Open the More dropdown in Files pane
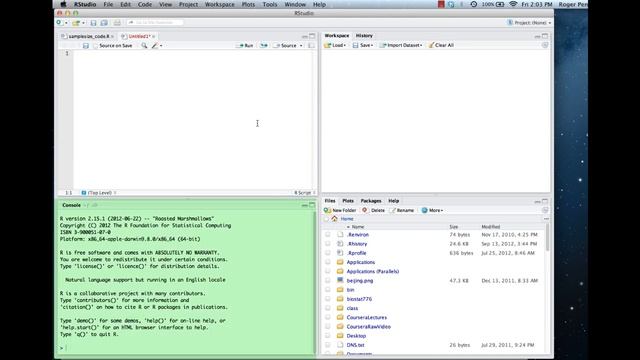Screen dimensions: 640x360 (x=432, y=210)
